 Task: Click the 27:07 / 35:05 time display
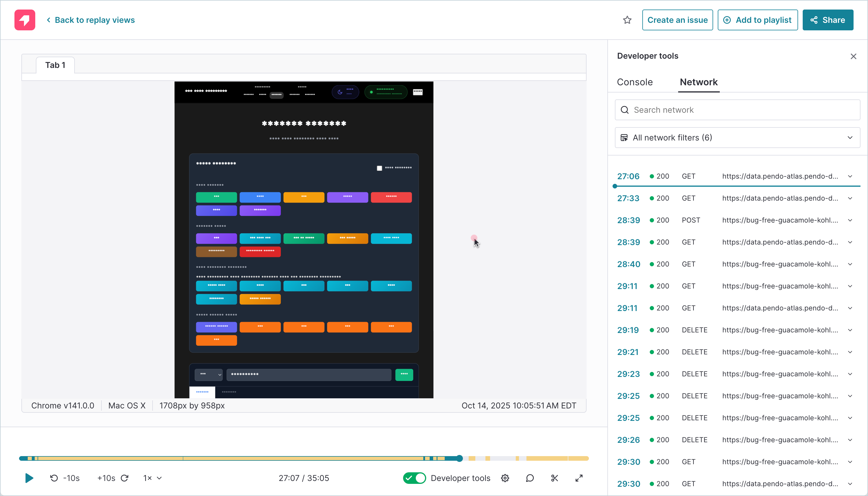304,478
